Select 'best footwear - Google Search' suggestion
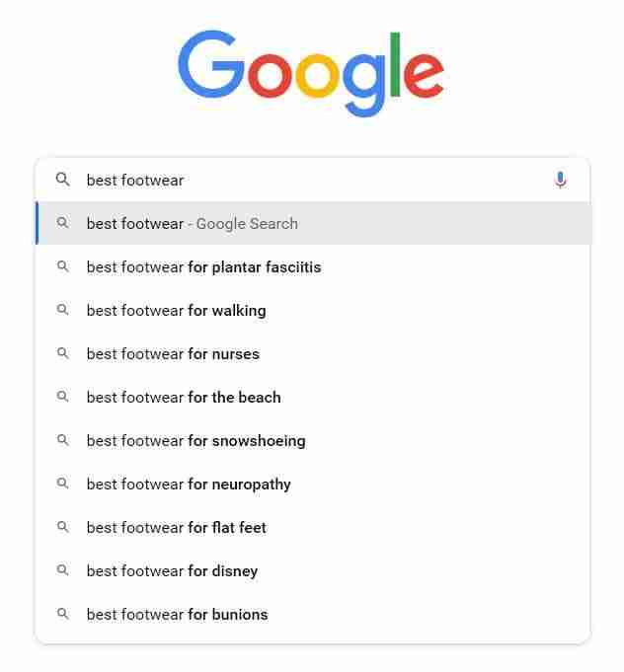 click(192, 224)
